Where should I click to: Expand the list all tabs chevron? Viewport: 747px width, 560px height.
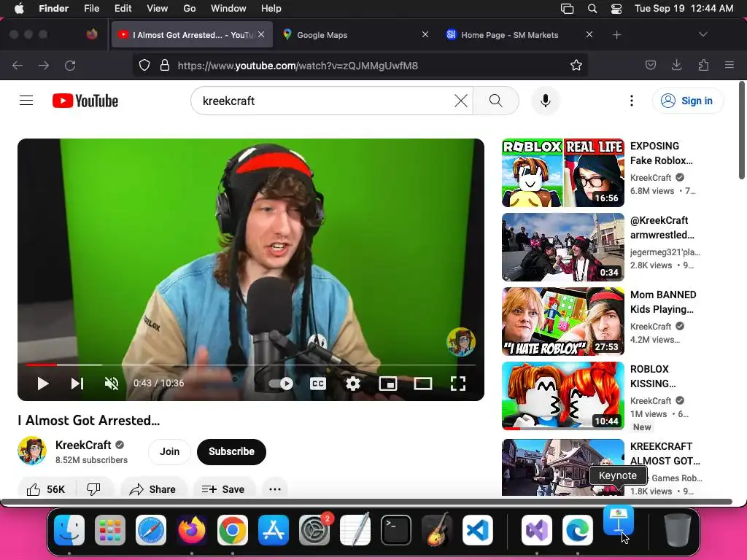(x=703, y=34)
